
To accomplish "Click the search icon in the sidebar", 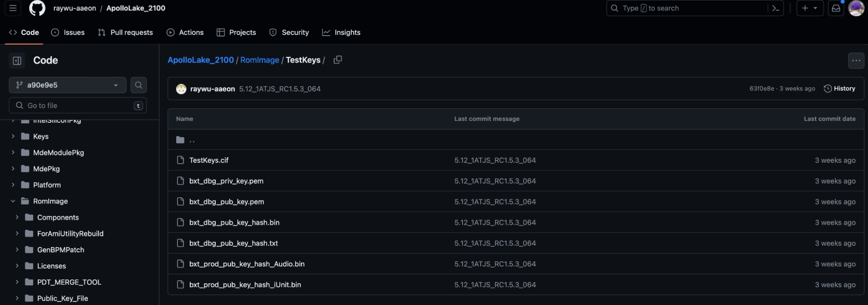I will [x=138, y=85].
